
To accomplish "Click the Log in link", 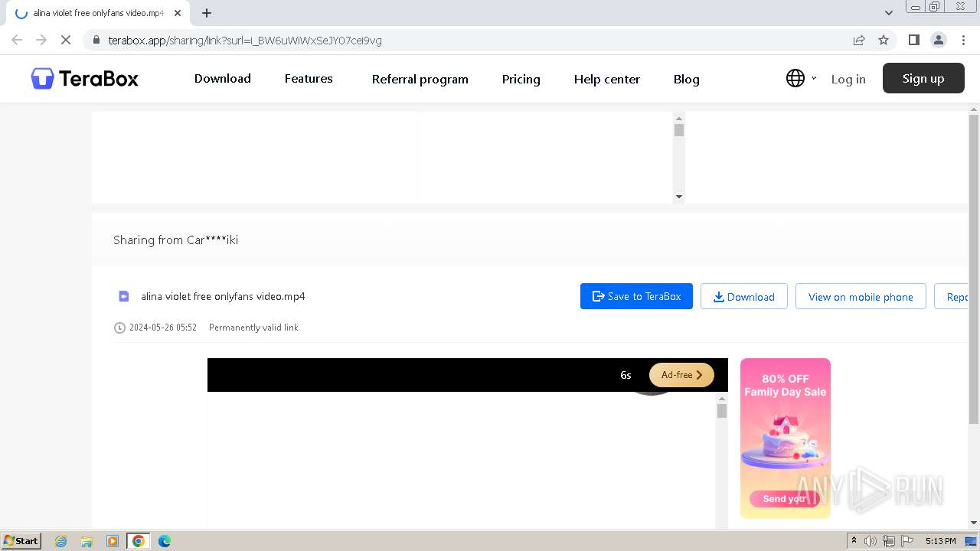I will tap(848, 79).
